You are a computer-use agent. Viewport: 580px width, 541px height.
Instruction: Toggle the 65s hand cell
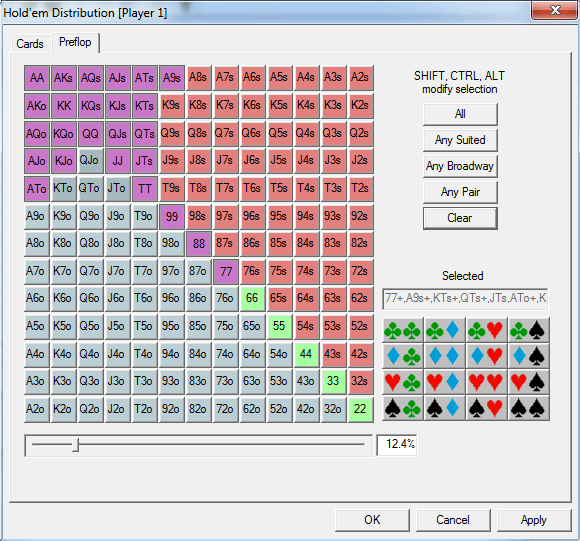(280, 298)
